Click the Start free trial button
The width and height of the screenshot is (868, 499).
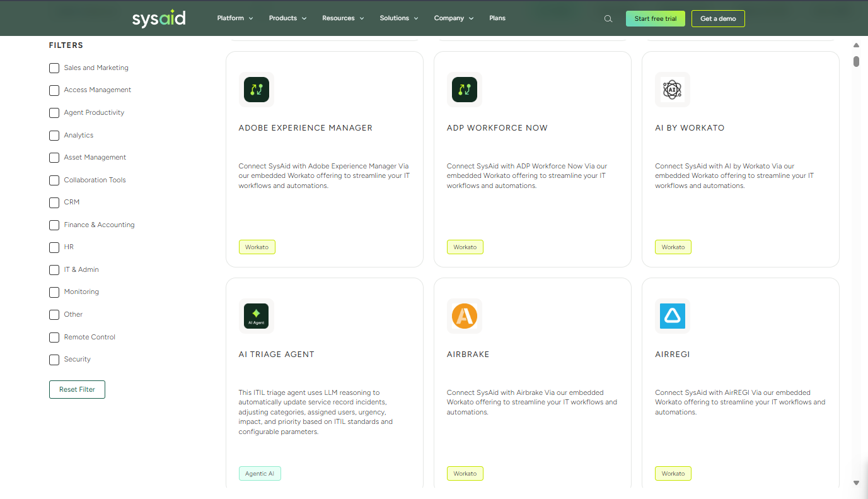(x=655, y=18)
